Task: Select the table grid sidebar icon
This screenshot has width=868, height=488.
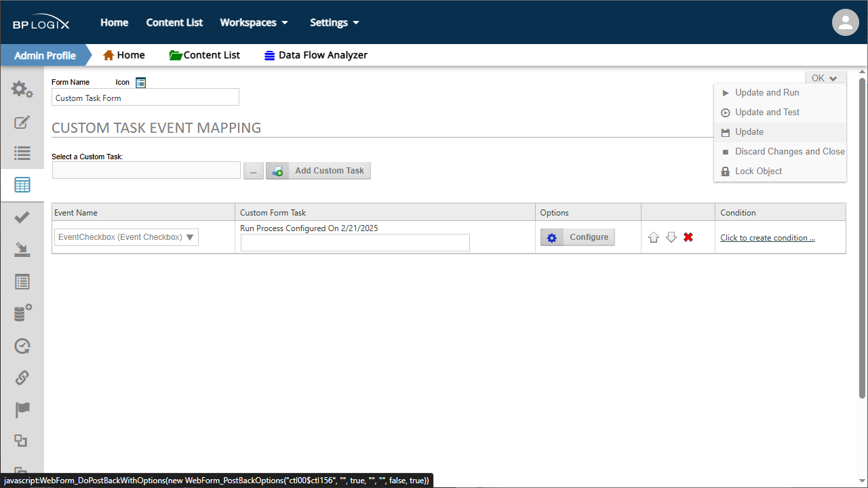Action: pyautogui.click(x=22, y=185)
